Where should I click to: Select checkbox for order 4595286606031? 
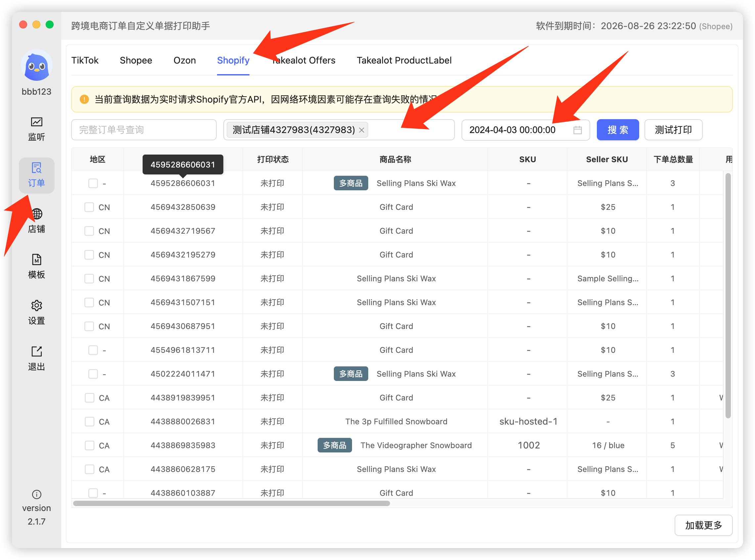tap(93, 183)
